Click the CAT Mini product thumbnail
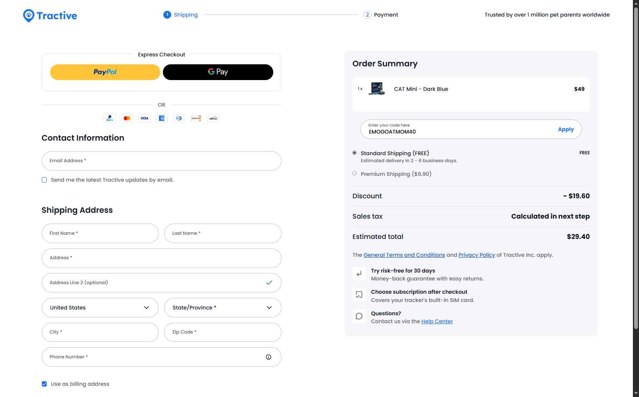Screen dimensions: 639x397 pyautogui.click(x=377, y=88)
